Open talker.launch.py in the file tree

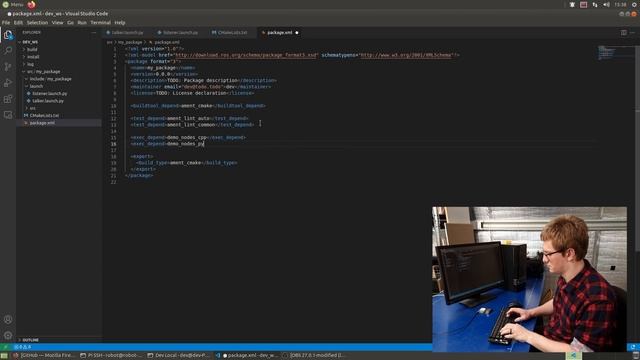pyautogui.click(x=48, y=101)
